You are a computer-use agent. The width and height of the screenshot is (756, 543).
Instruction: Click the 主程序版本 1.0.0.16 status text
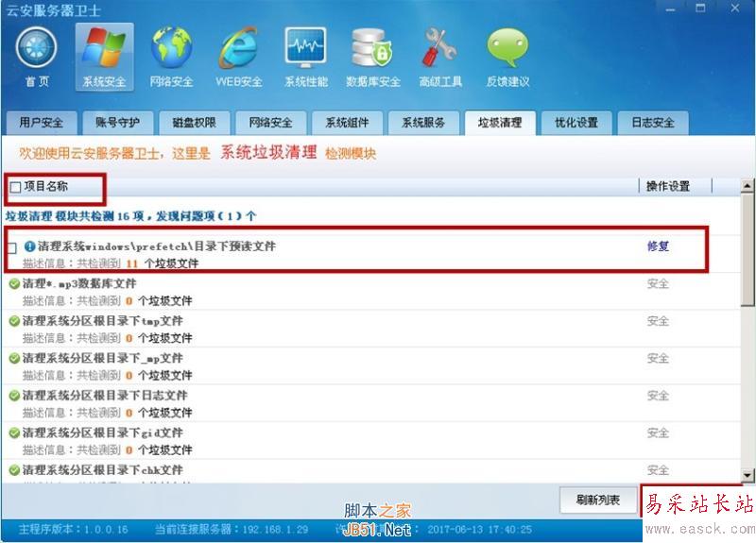[x=74, y=530]
